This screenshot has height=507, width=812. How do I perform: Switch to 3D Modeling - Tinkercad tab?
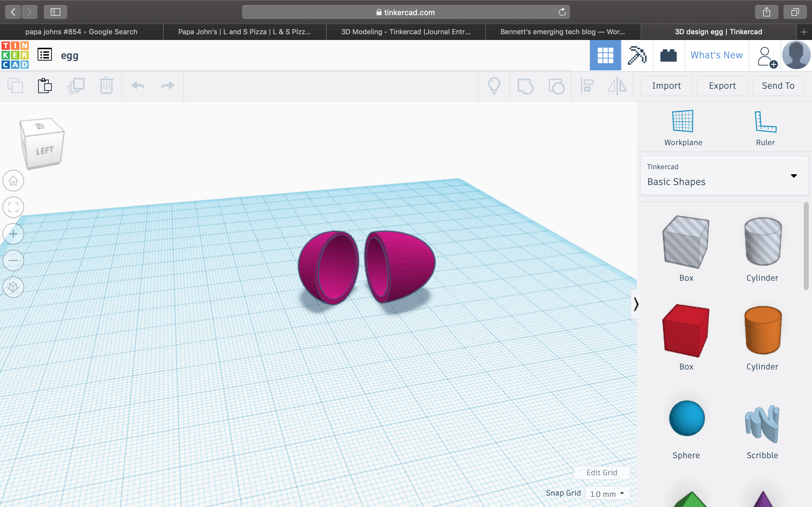pyautogui.click(x=405, y=32)
